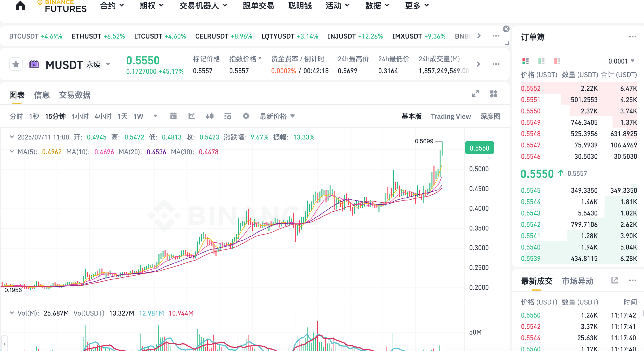Open chart settings gear icon
Image resolution: width=644 pixels, height=351 pixels.
click(246, 116)
